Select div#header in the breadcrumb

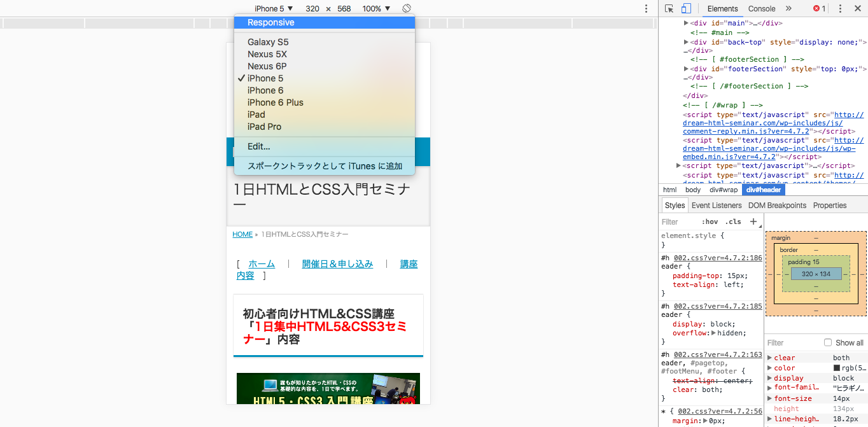coord(764,190)
